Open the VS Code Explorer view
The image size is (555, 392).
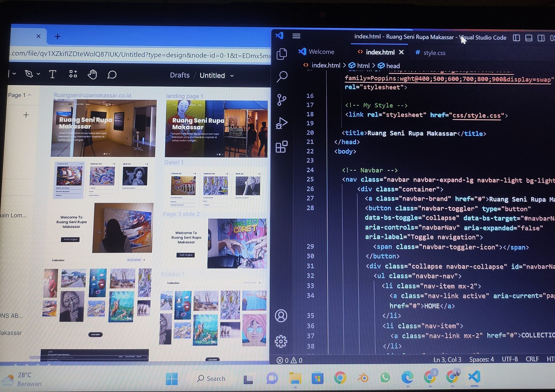coord(282,54)
